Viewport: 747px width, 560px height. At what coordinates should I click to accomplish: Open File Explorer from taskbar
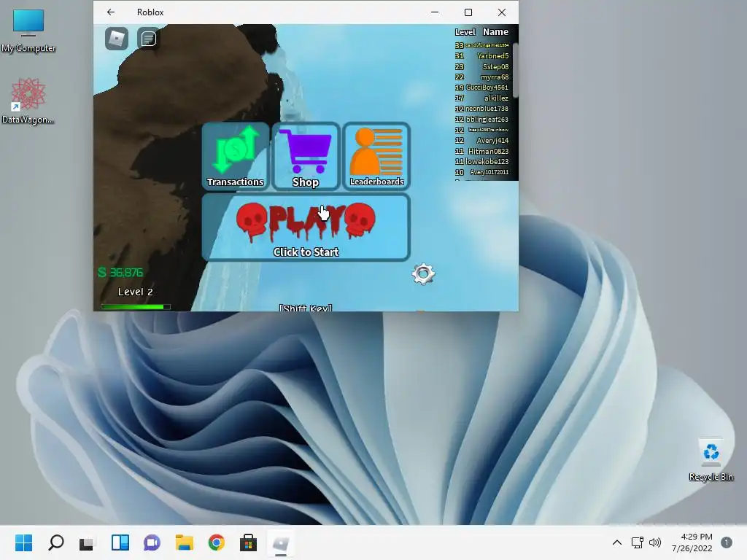coord(184,542)
